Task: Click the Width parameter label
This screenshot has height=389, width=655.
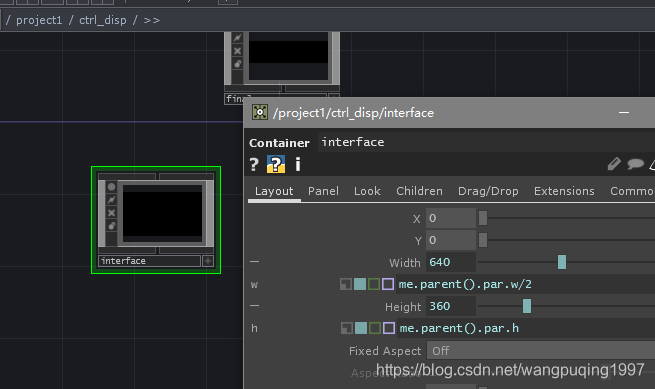Action: tap(404, 263)
